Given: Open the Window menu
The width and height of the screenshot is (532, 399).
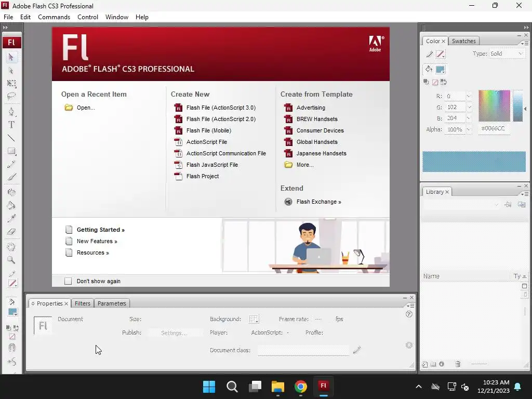Looking at the screenshot, I should pyautogui.click(x=117, y=17).
